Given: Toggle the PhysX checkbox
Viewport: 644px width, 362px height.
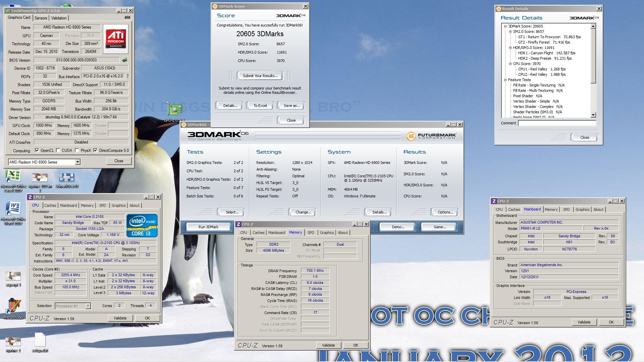Looking at the screenshot, I should 77,150.
